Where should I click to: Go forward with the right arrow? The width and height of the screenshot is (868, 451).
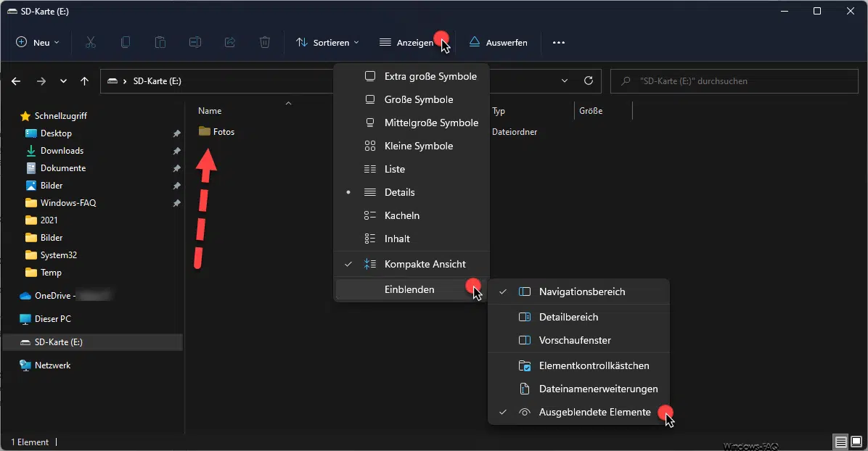click(41, 81)
